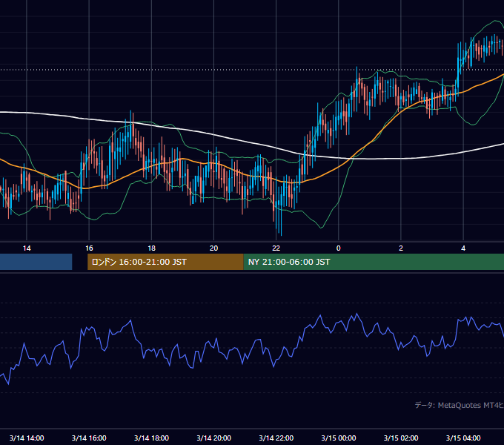The image size is (504, 445).
Task: Select the 3/15 00:00 date label
Action: (x=339, y=438)
